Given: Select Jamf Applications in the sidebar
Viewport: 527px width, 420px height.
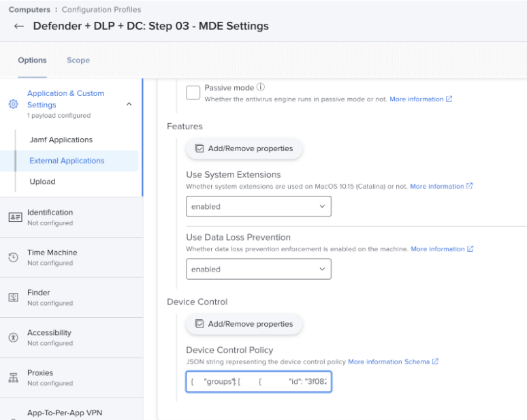Looking at the screenshot, I should click(x=61, y=140).
